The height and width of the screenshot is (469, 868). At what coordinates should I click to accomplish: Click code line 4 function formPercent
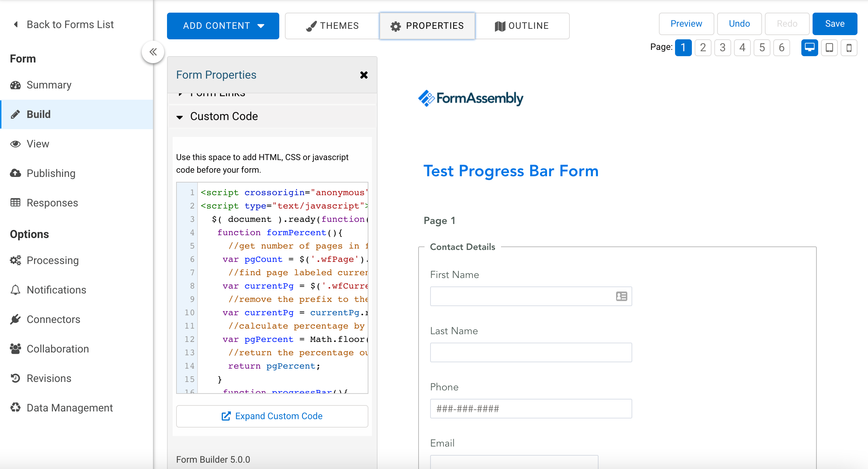pos(280,233)
